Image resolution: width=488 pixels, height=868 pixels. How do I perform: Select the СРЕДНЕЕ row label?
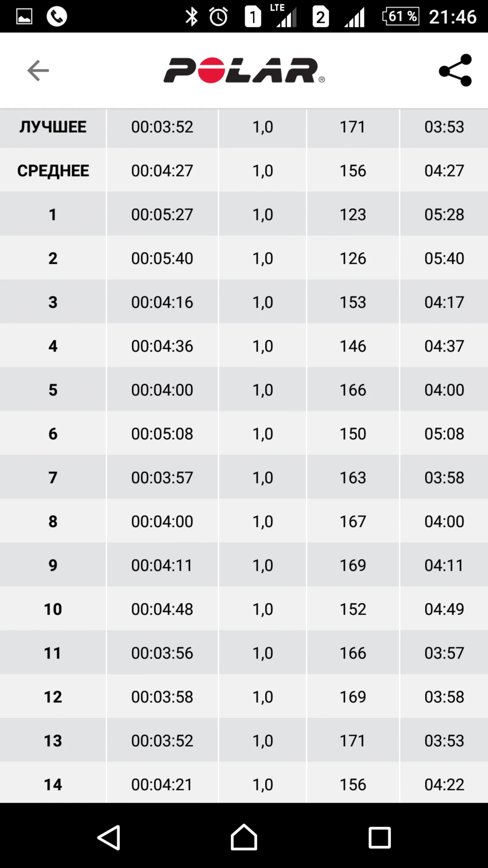[53, 171]
